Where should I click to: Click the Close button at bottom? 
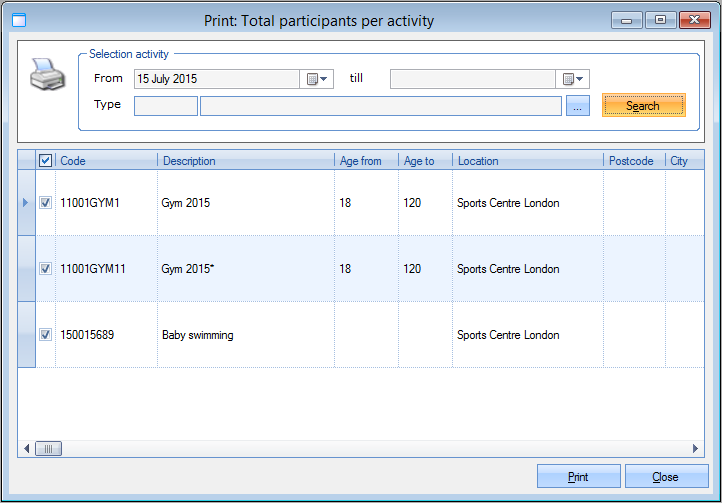665,477
